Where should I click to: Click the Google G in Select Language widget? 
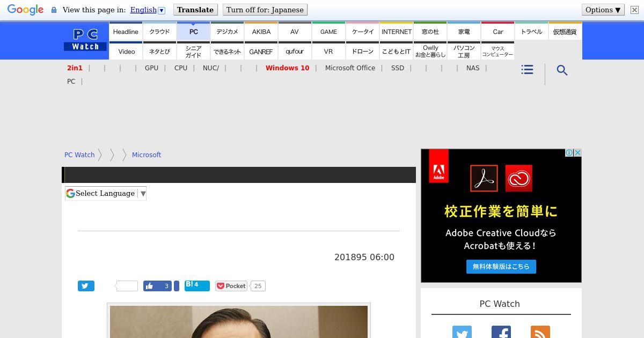pyautogui.click(x=70, y=193)
